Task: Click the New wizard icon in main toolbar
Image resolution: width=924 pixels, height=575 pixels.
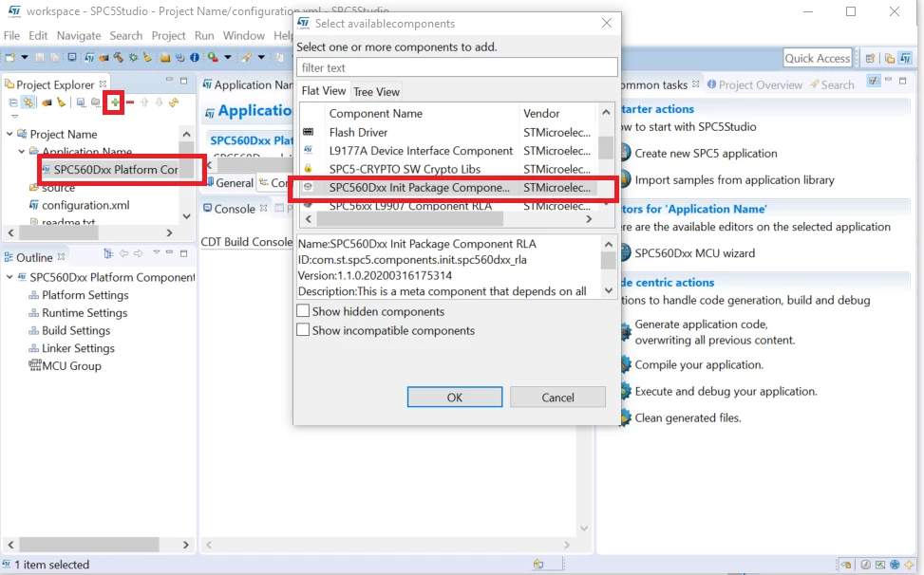Action: (x=10, y=58)
